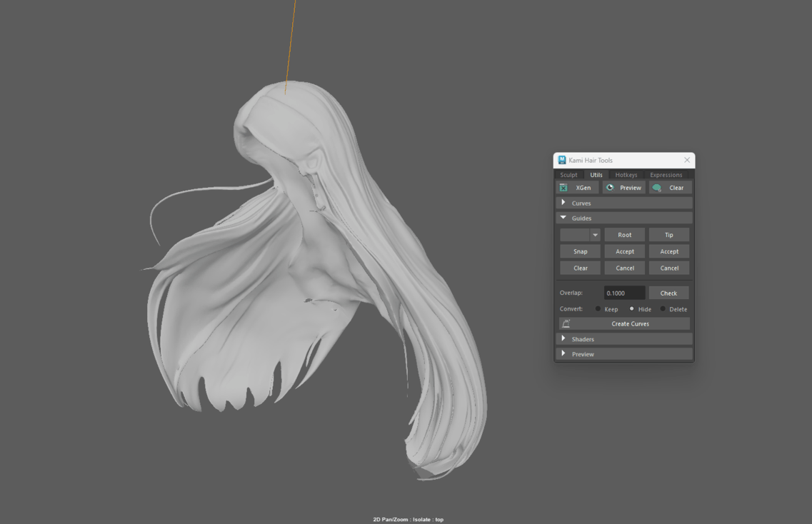Click the Cancel button under Tip column
This screenshot has height=524, width=812.
coord(669,268)
